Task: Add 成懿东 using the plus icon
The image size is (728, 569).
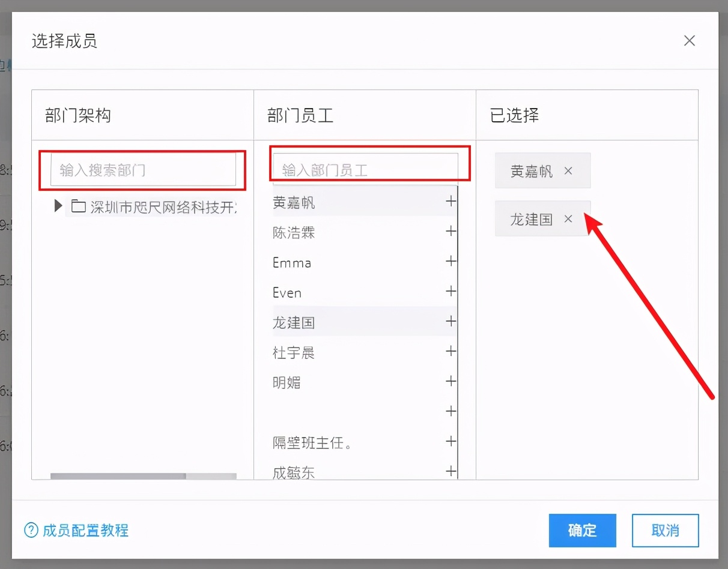Action: [x=450, y=472]
